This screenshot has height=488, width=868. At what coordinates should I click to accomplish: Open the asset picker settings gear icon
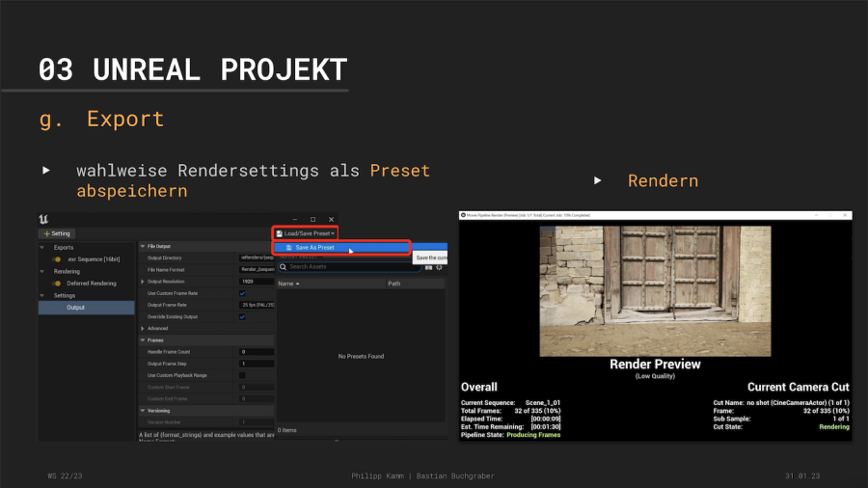(440, 267)
